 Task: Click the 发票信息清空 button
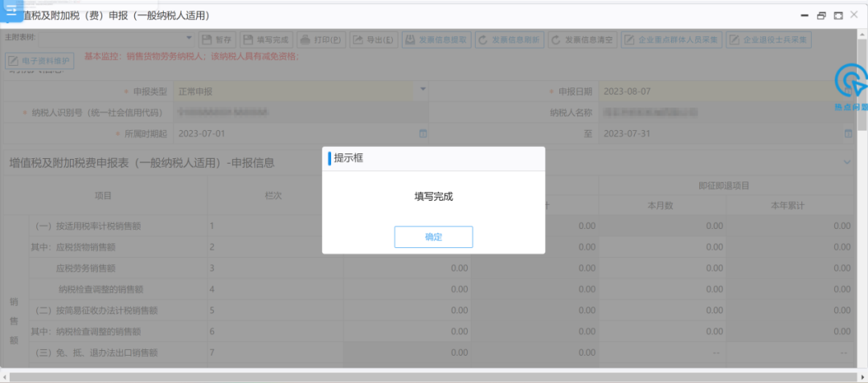583,39
